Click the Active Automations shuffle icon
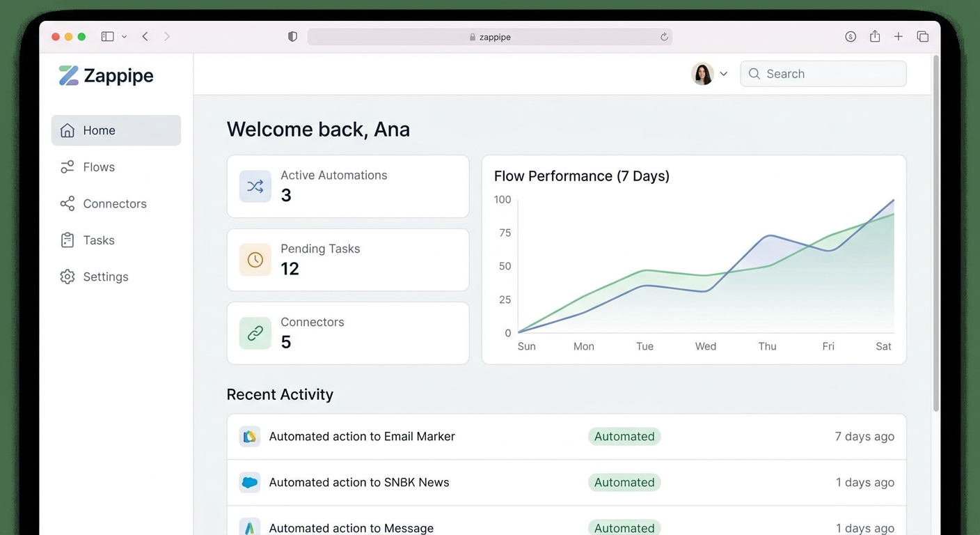The image size is (980, 535). [x=255, y=186]
